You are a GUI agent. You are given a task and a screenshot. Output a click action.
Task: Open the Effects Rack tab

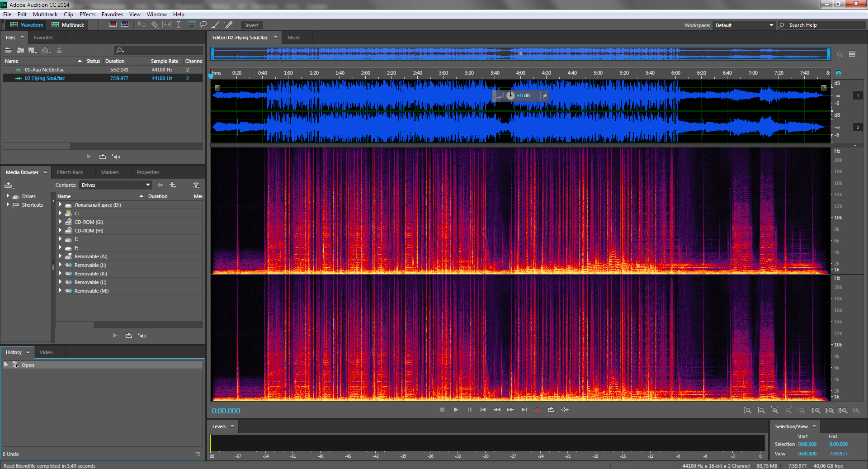click(70, 172)
